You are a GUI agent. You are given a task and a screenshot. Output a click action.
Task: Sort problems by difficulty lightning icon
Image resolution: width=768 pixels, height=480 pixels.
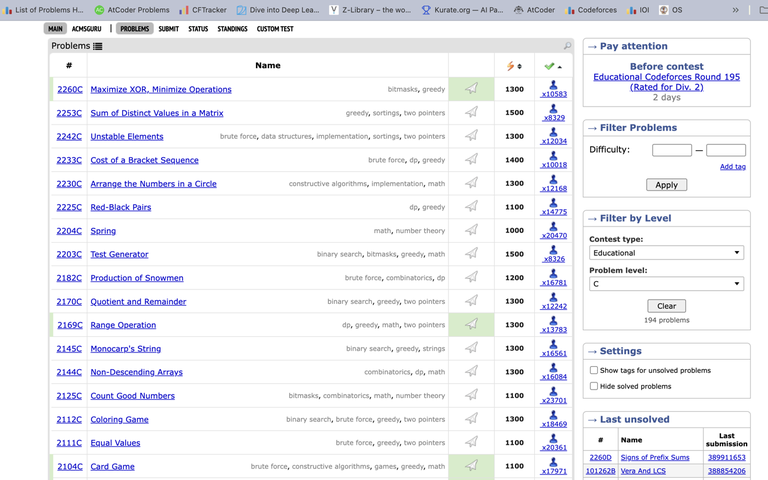pyautogui.click(x=510, y=66)
